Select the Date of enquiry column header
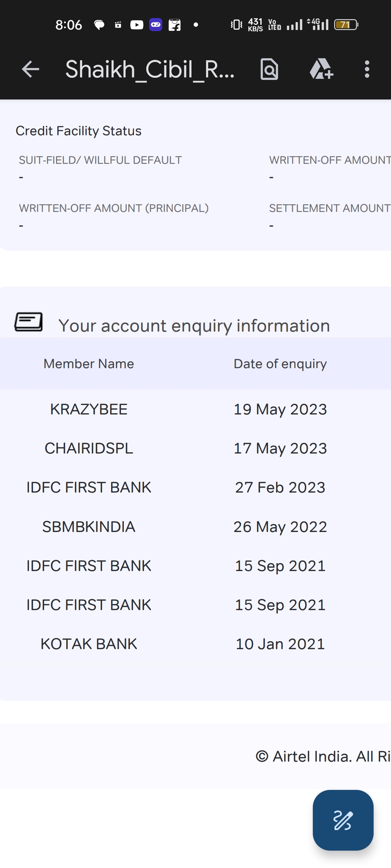The width and height of the screenshot is (391, 868). point(280,364)
